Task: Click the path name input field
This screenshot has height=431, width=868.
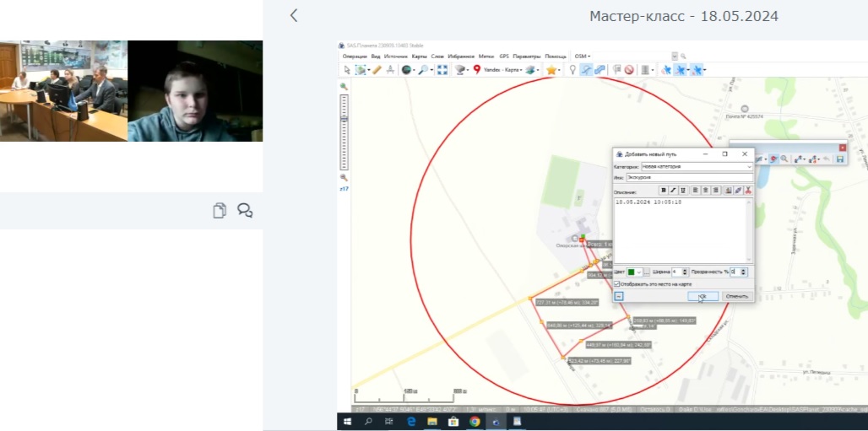Action: [x=688, y=178]
